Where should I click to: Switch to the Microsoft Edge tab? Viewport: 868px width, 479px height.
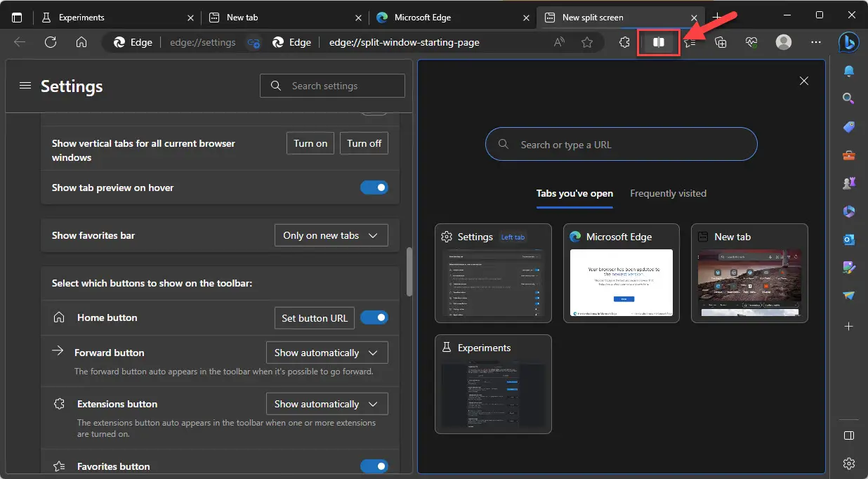(452, 18)
